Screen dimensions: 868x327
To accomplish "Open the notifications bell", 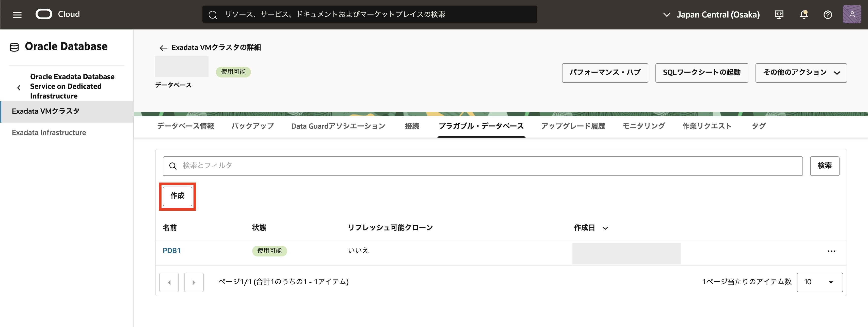I will point(804,14).
